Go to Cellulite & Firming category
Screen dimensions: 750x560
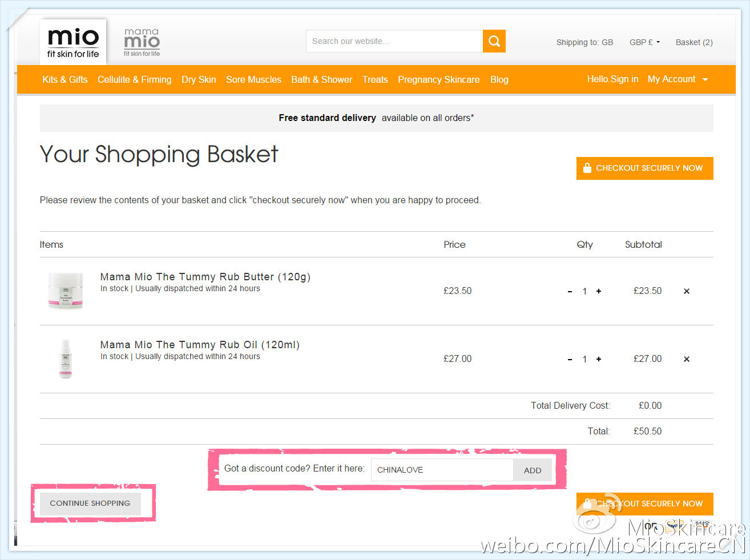pos(135,79)
